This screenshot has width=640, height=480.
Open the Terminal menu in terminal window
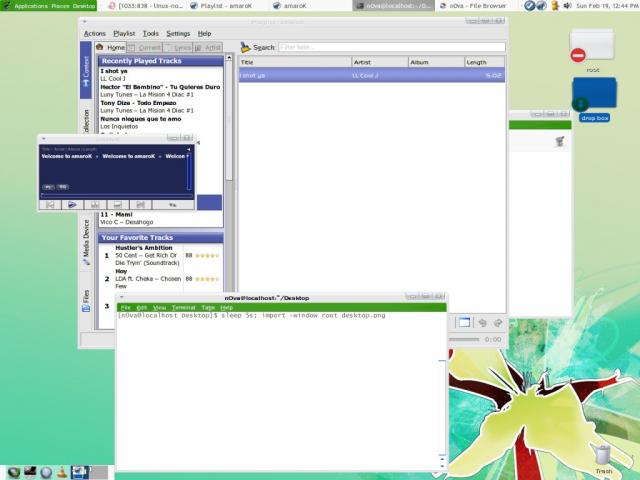pyautogui.click(x=184, y=307)
